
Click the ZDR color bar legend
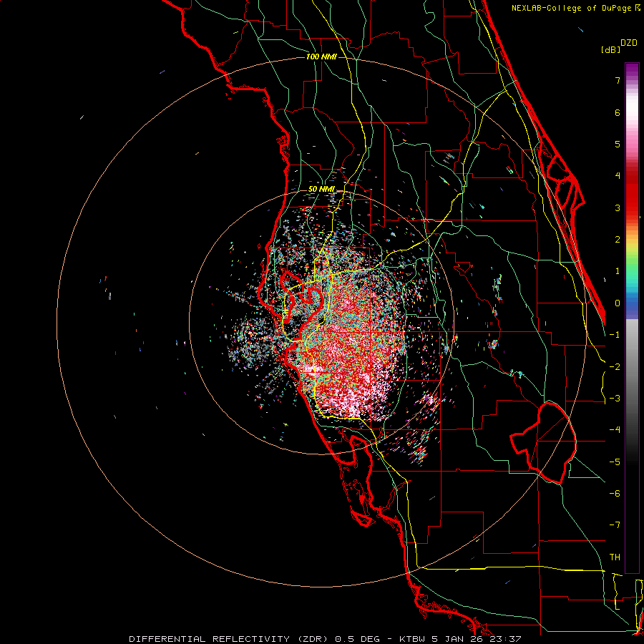(632, 318)
